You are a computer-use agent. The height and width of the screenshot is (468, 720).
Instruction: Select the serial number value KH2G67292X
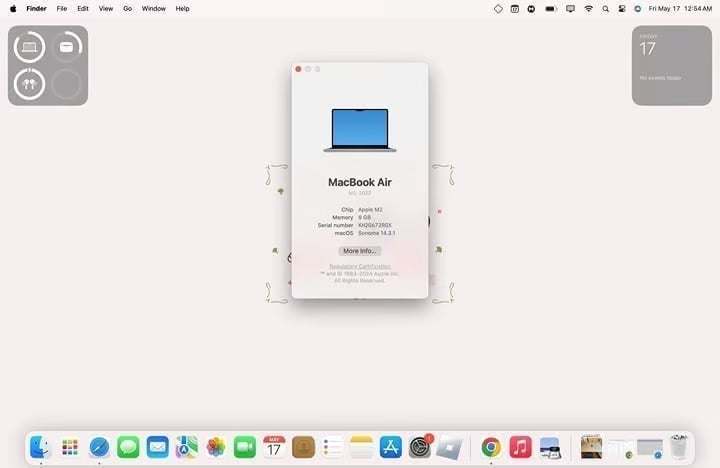coord(375,225)
